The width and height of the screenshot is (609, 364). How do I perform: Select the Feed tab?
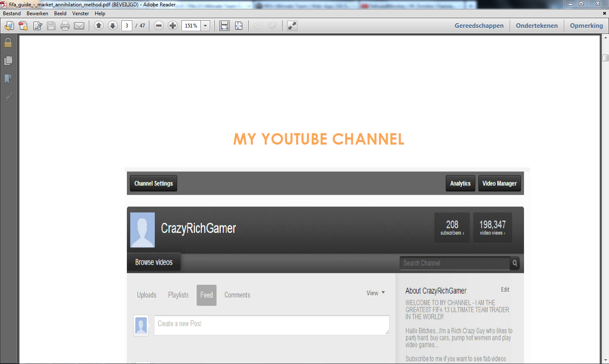(x=206, y=295)
